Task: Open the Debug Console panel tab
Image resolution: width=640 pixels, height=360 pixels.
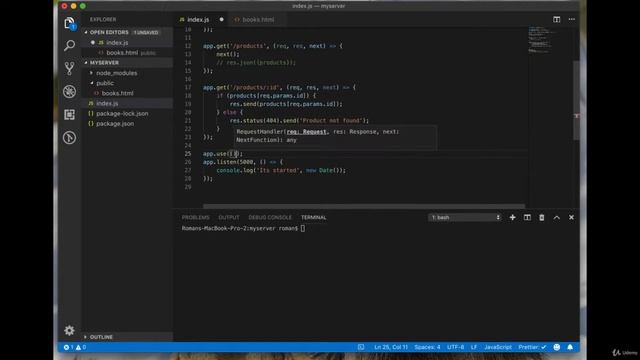Action: pos(270,218)
